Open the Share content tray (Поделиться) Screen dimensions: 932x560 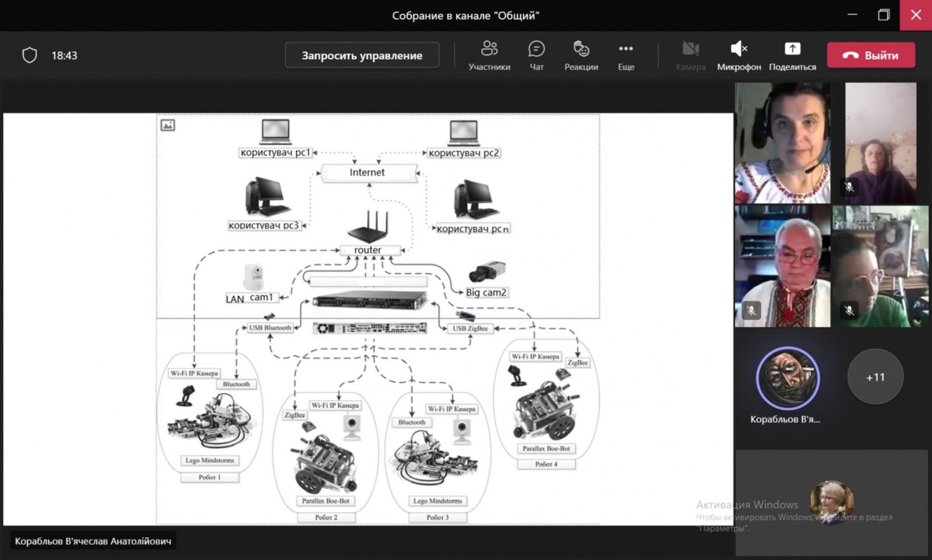[792, 55]
